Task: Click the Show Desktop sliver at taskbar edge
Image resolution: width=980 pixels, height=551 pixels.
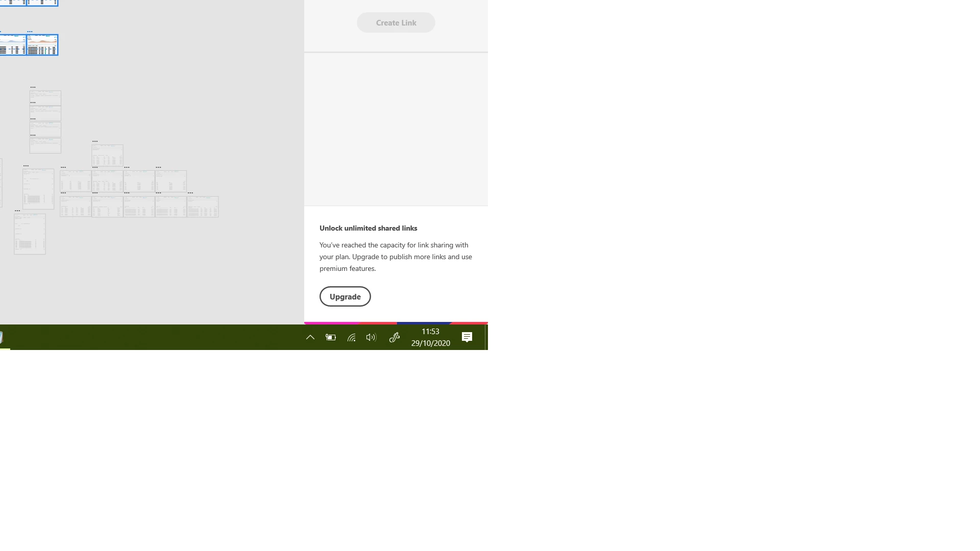Action: pos(486,337)
